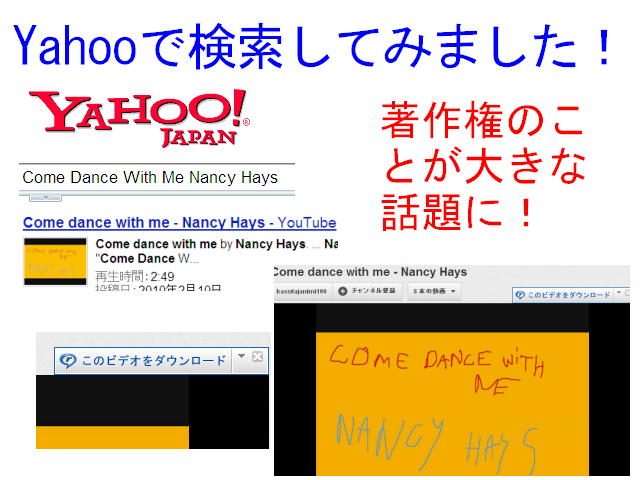Close the enlarged download bar with X
The image size is (640, 480).
[257, 357]
